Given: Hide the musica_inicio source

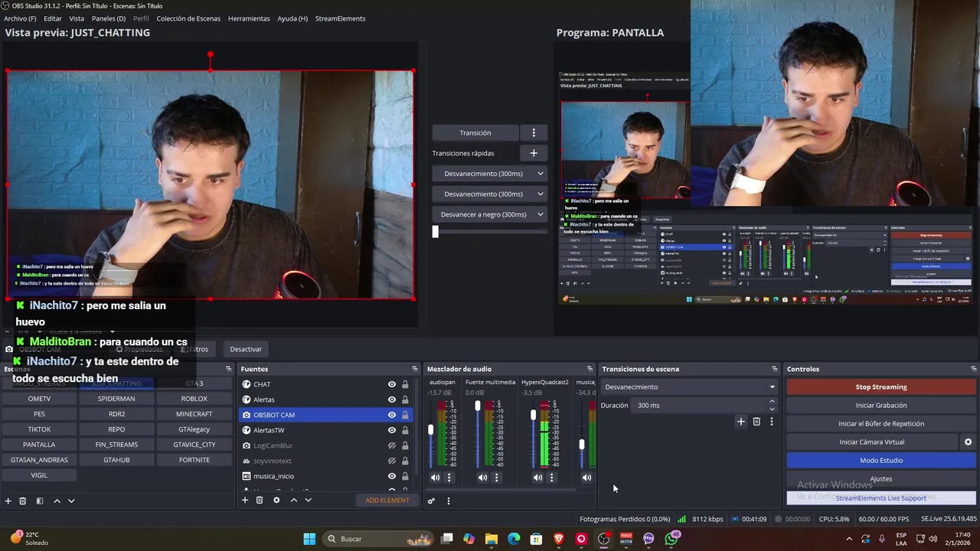Looking at the screenshot, I should [x=392, y=476].
